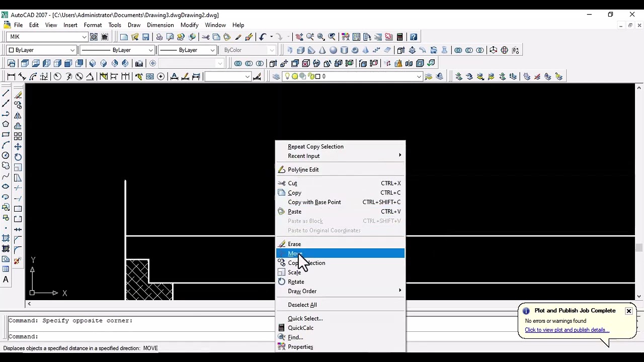644x362 pixels.
Task: Choose Polyline Edit from the context menu
Action: 340,169
